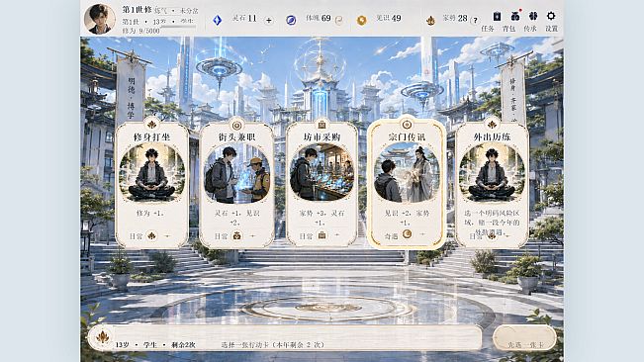Click the 修为 9/5000 progress bar

tap(178, 27)
